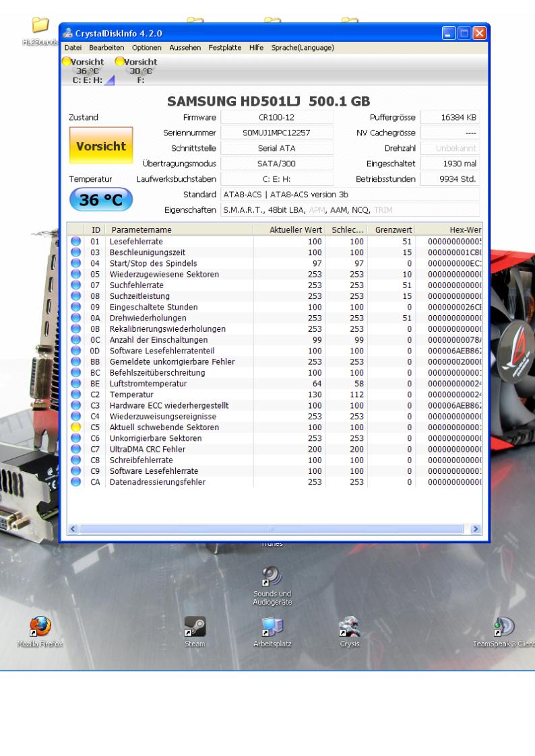Click the horizontal scrollbar thumb
This screenshot has width=535, height=756.
click(272, 529)
